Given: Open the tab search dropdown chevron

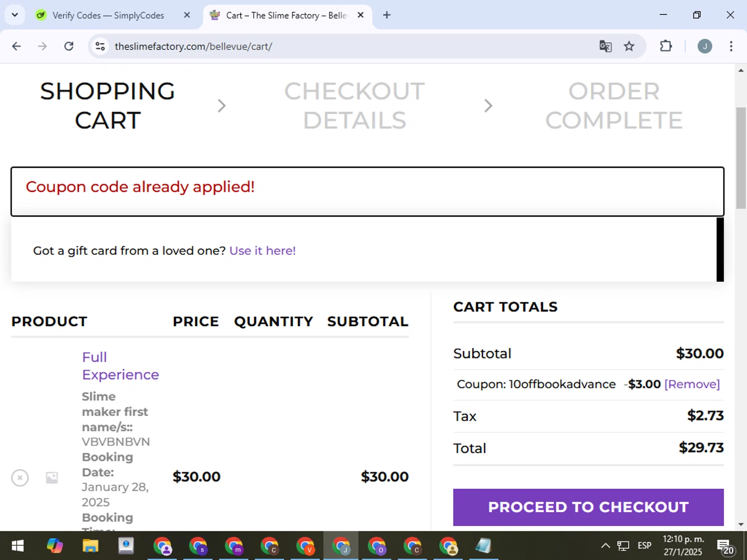Looking at the screenshot, I should [15, 15].
